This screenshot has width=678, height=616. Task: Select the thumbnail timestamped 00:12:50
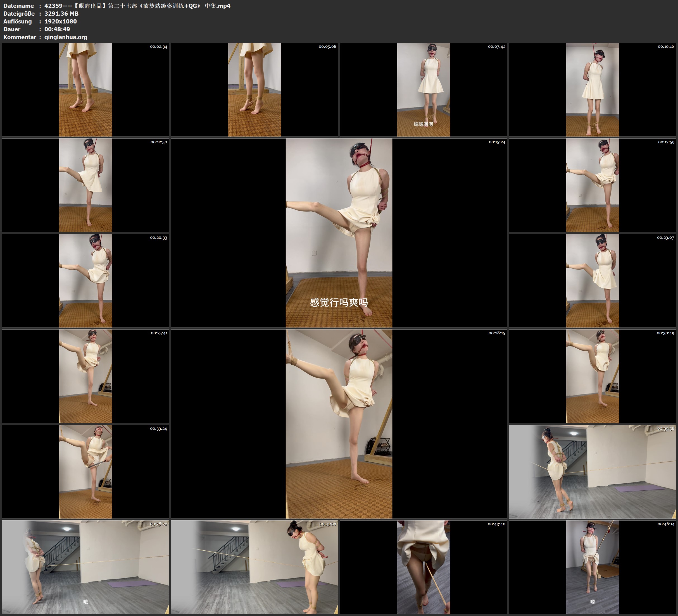(x=85, y=185)
